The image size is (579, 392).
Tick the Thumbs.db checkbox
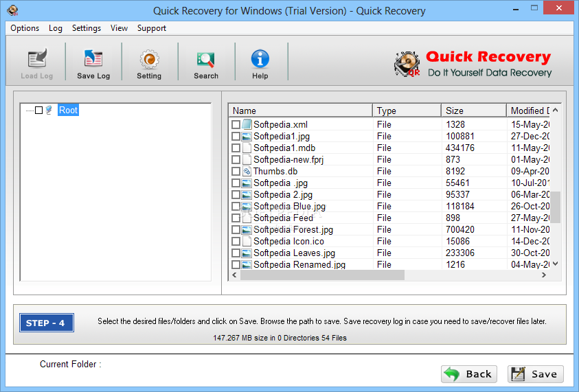[236, 172]
